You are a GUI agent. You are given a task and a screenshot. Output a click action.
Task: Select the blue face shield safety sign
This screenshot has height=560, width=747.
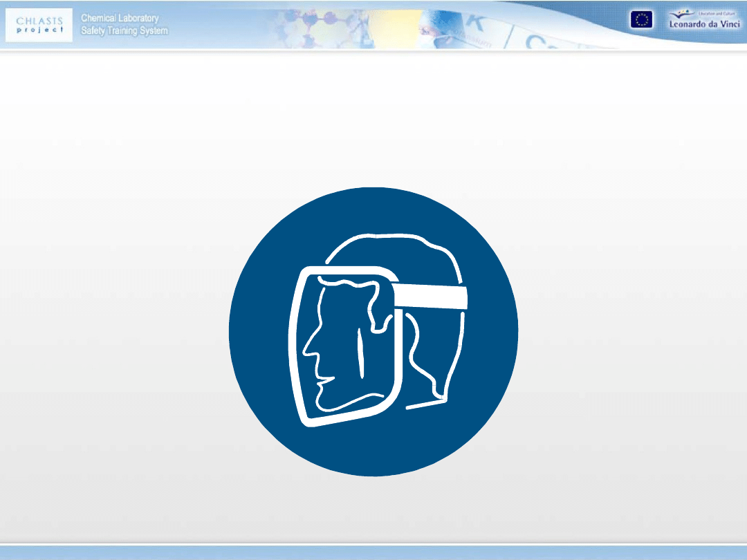coord(373,332)
